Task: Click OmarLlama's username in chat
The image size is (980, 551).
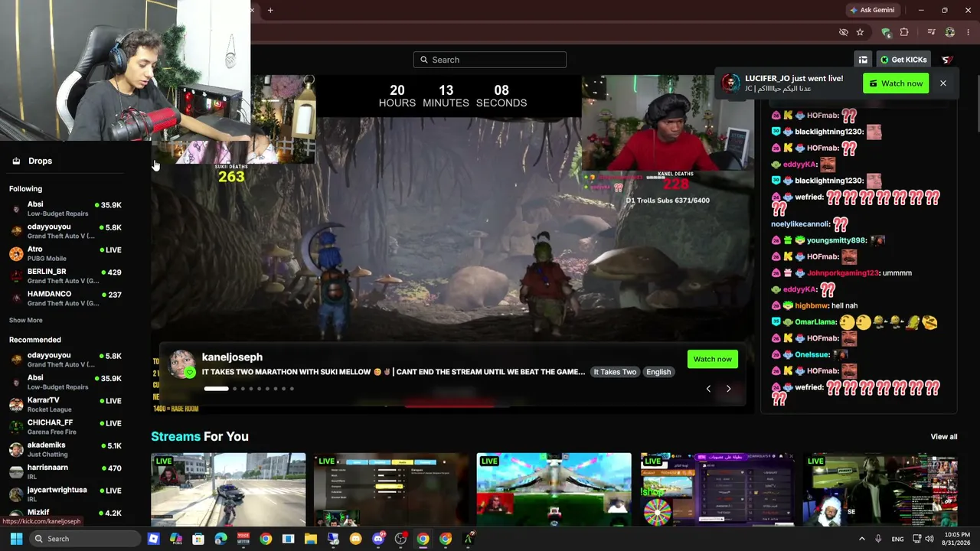Action: click(x=815, y=322)
